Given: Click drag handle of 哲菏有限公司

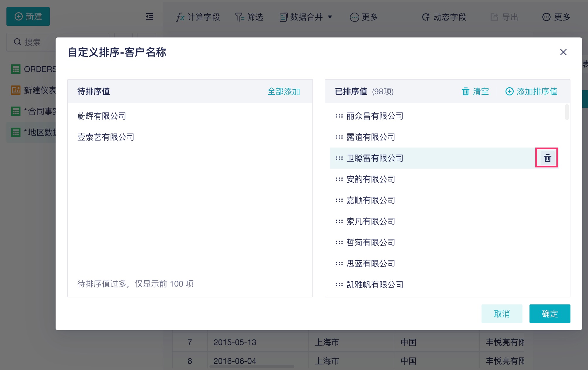Looking at the screenshot, I should tap(339, 243).
